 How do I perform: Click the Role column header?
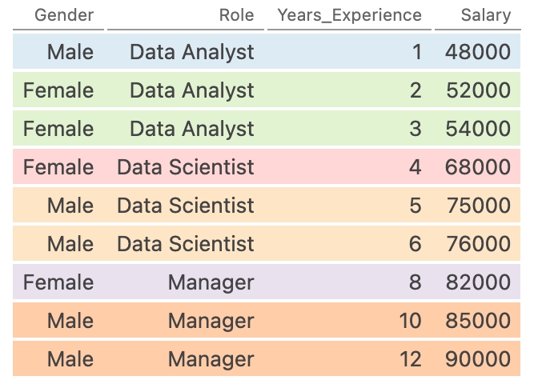(x=236, y=15)
